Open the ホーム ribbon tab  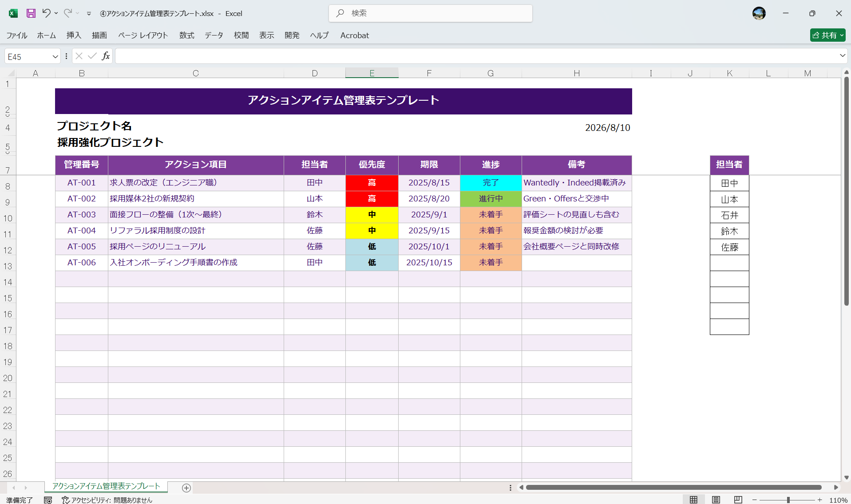point(47,35)
